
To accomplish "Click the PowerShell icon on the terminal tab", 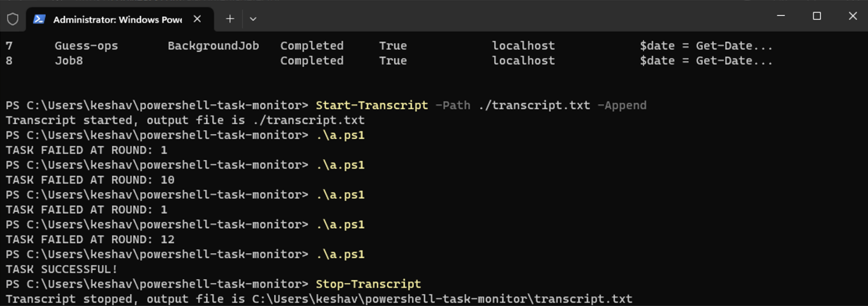I will click(40, 19).
